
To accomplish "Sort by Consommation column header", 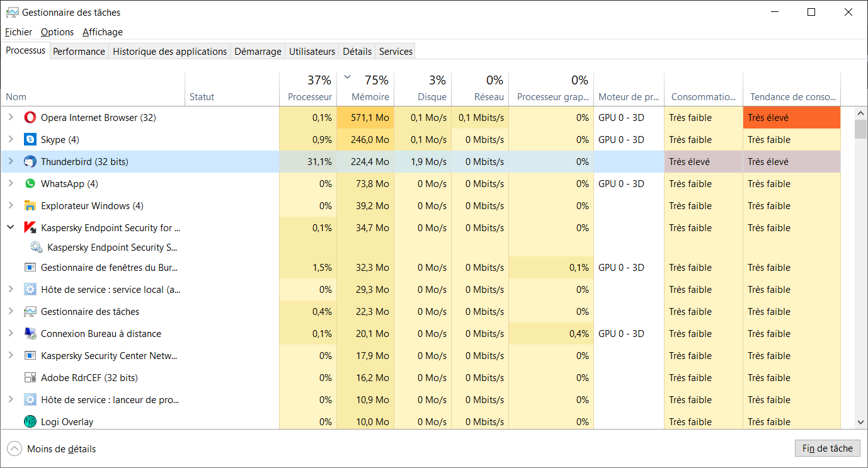I will (x=704, y=89).
